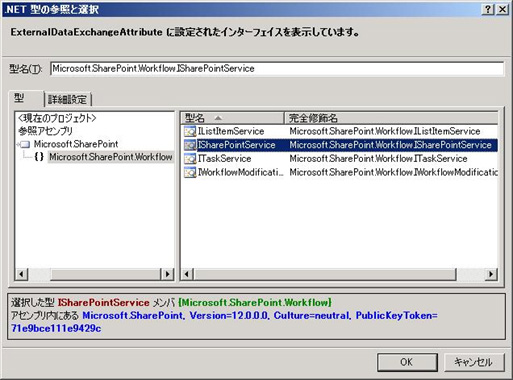The height and width of the screenshot is (380, 513).
Task: Sort list by 完全修飾名 column header
Action: (x=391, y=118)
